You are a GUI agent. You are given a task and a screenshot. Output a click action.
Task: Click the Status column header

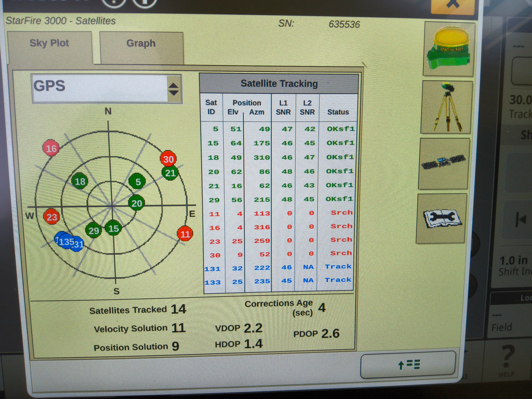[338, 112]
